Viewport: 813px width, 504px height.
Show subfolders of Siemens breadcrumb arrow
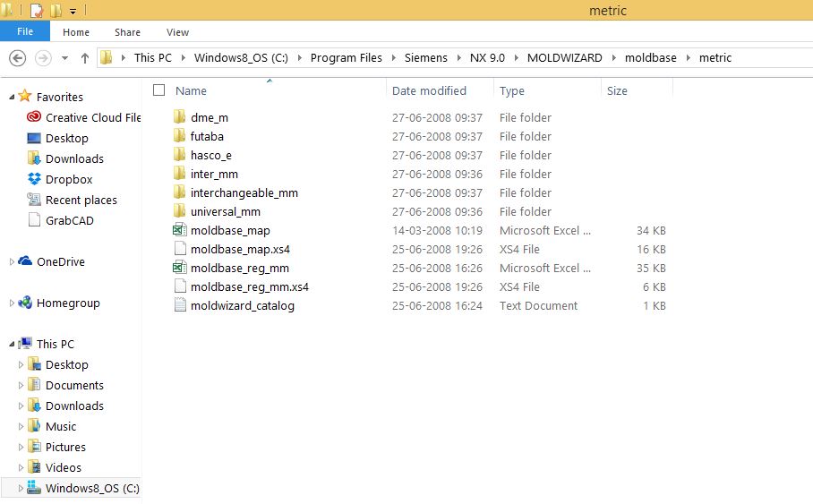tap(458, 57)
